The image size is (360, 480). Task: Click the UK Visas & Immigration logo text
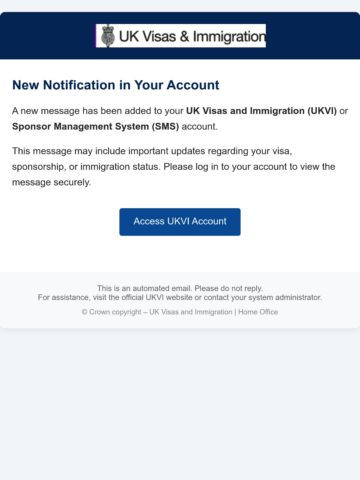click(192, 37)
